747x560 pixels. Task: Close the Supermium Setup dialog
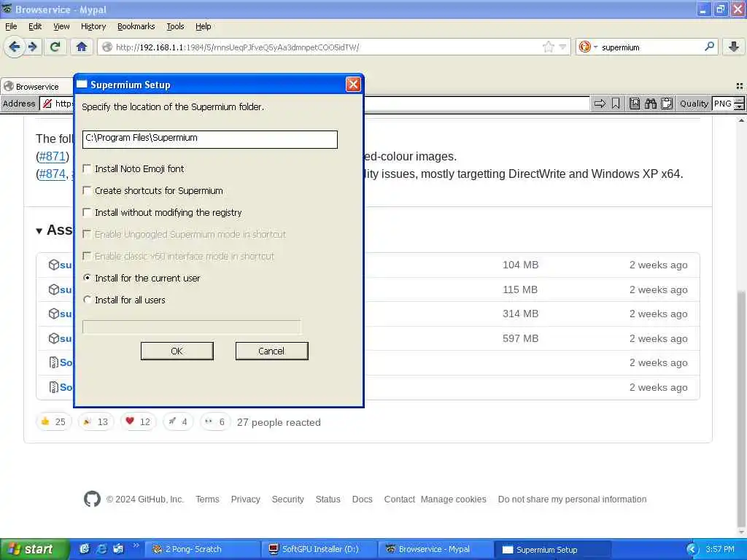click(x=353, y=85)
